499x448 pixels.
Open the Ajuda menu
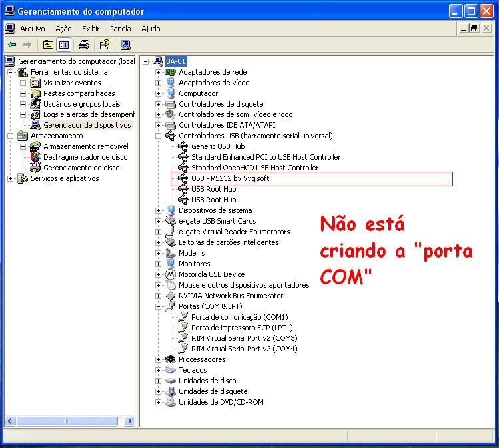coord(151,29)
